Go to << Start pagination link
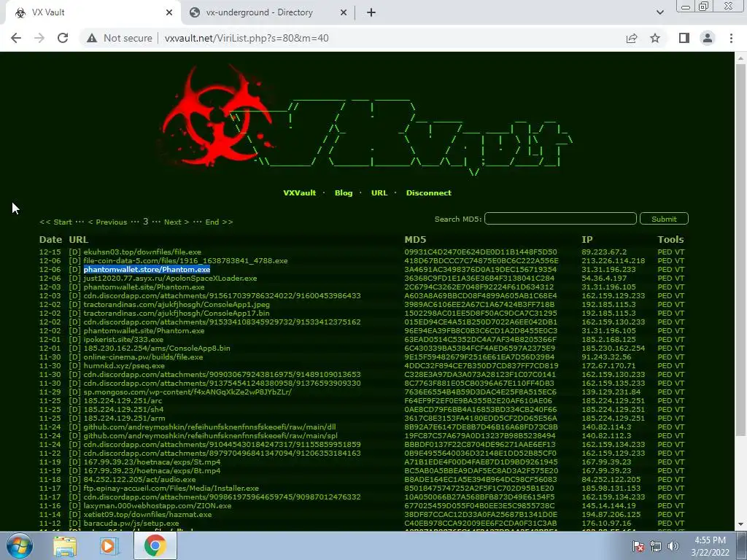747x560 pixels. click(55, 222)
